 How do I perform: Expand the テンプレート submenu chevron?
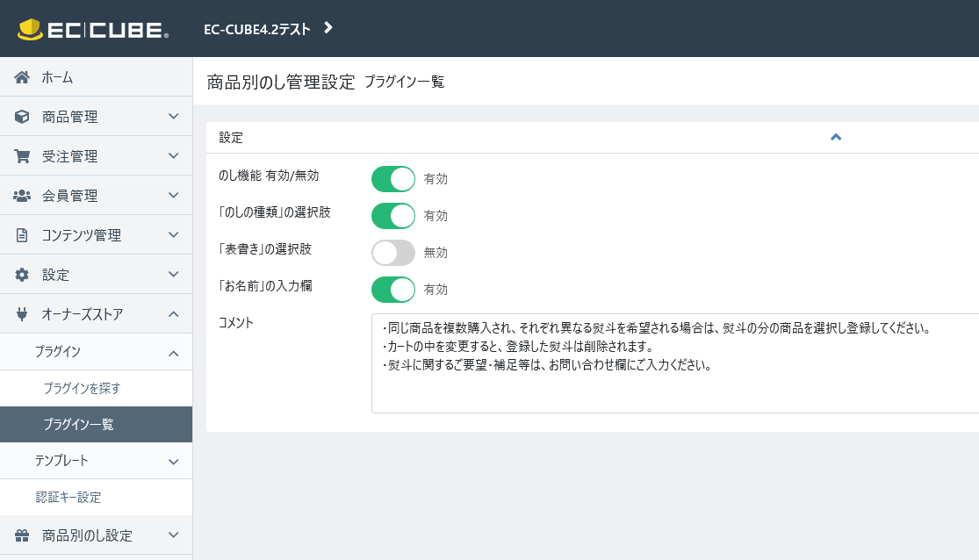[174, 462]
